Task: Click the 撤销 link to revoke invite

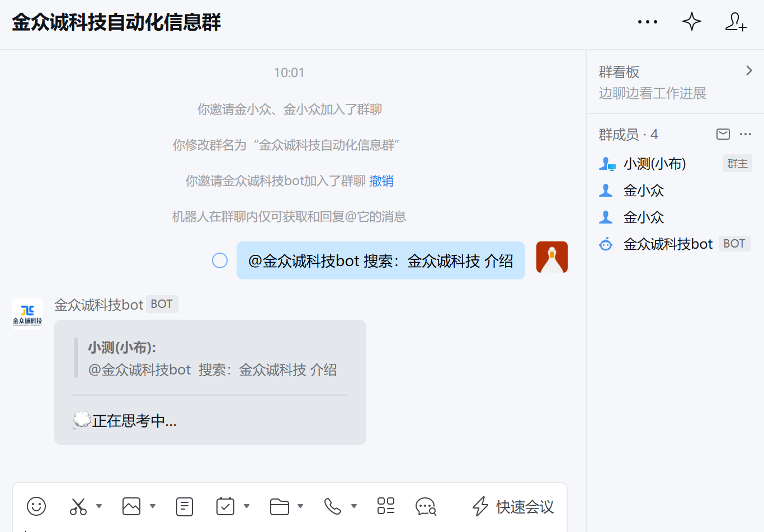Action: click(x=381, y=180)
